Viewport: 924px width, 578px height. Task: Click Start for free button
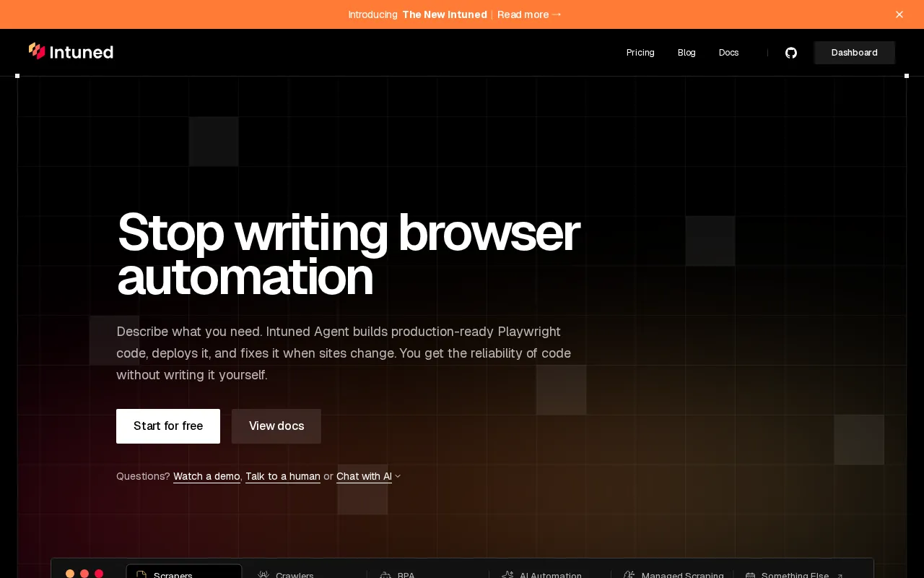[168, 426]
